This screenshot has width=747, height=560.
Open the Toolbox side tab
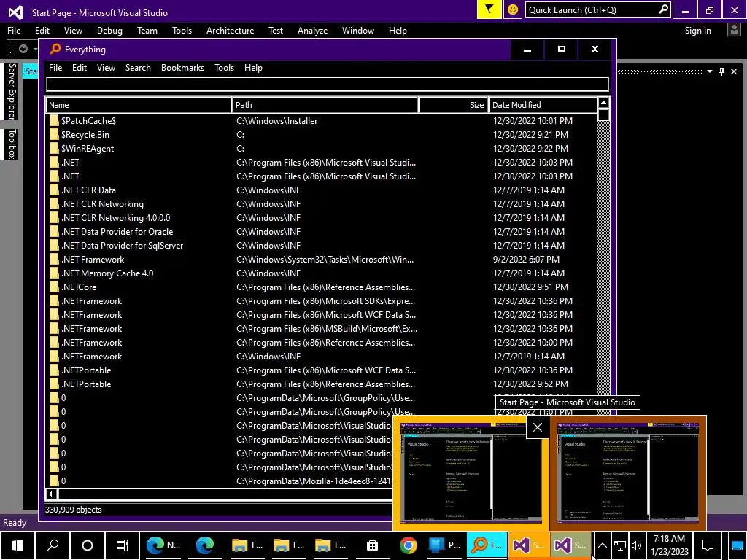pos(12,144)
